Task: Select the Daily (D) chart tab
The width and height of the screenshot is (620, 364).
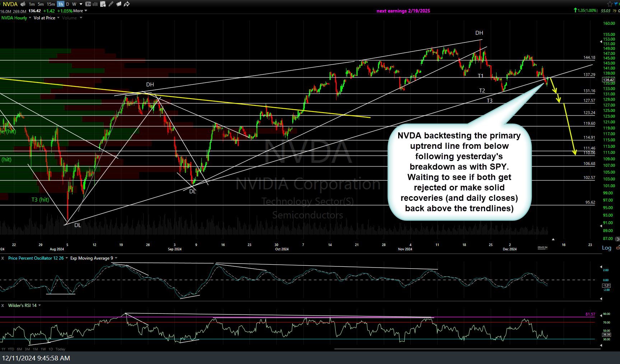Action: pos(67,4)
